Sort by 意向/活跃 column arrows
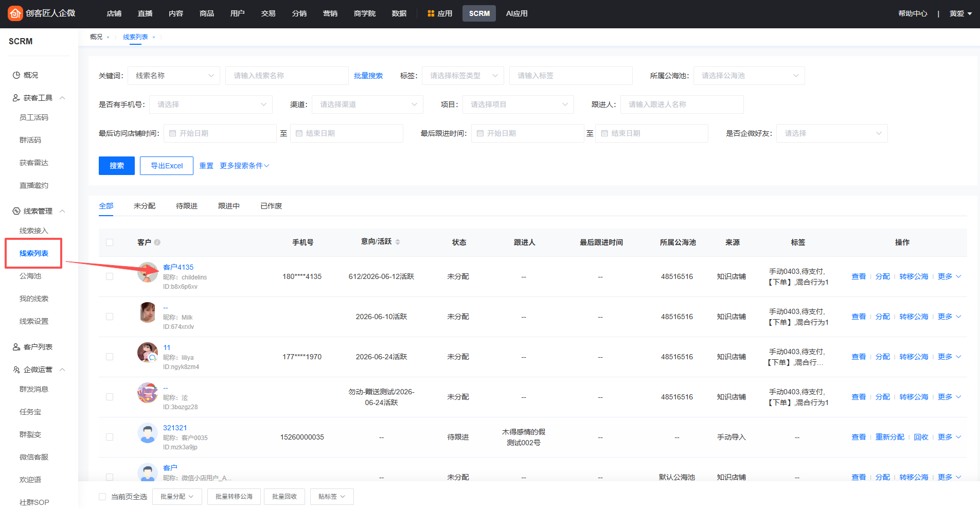 tap(398, 242)
